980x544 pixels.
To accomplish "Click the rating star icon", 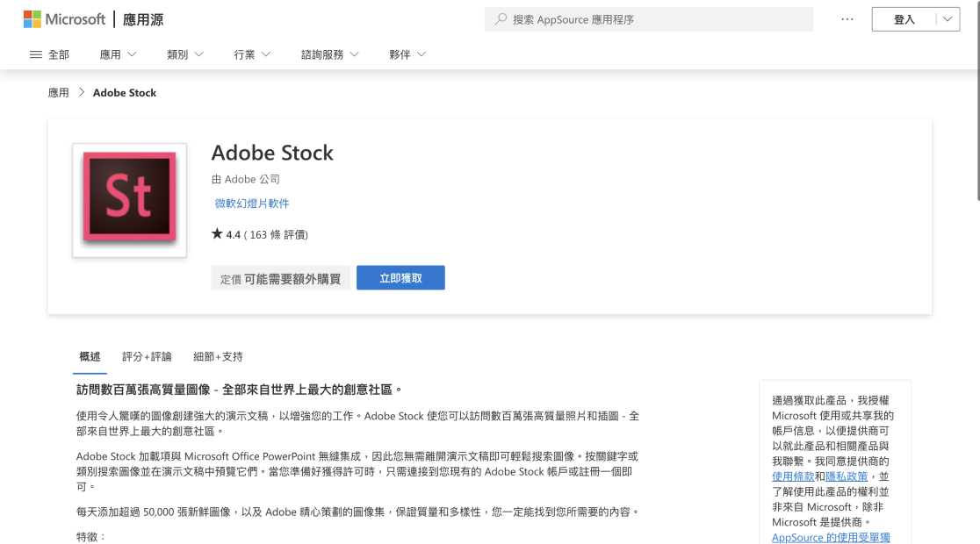I will click(x=217, y=233).
